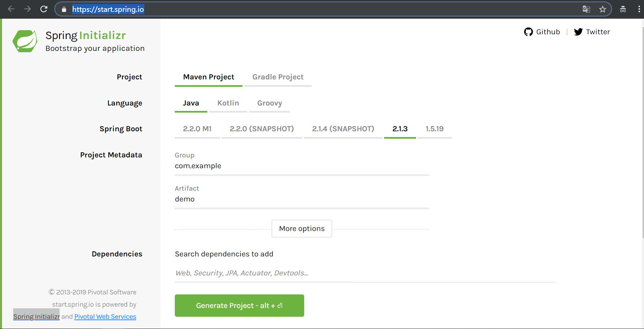Select Maven Project option
The width and height of the screenshot is (644, 329).
coord(209,77)
